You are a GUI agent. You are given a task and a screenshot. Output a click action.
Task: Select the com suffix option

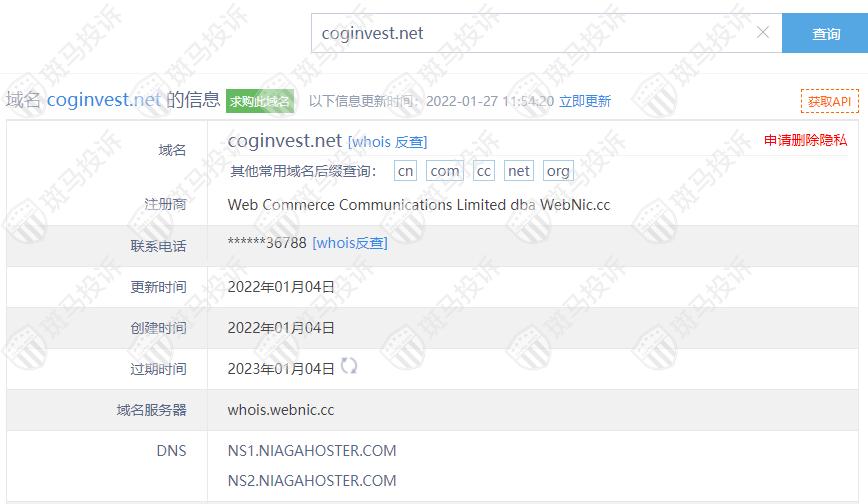pyautogui.click(x=445, y=171)
